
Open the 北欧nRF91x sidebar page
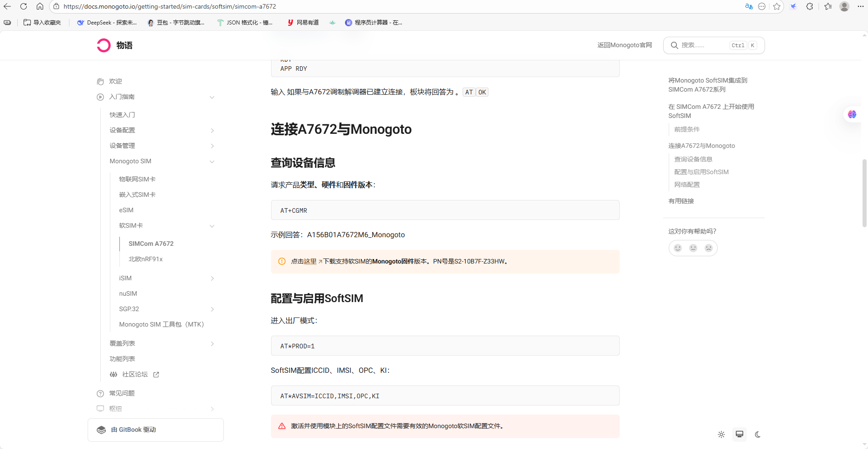click(x=145, y=259)
